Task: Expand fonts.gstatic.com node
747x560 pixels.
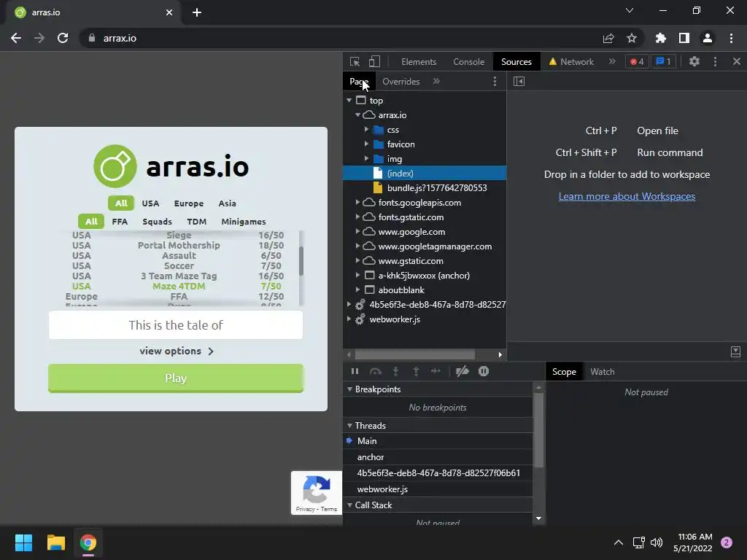Action: coord(357,217)
